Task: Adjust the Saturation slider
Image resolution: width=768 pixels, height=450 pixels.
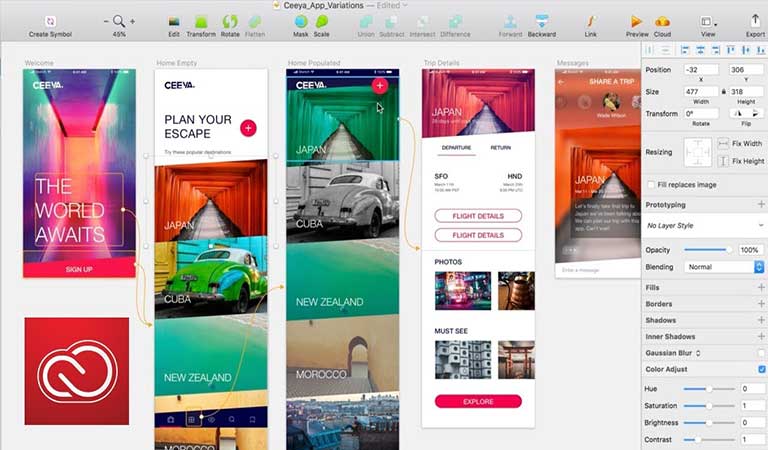Action: pos(709,406)
